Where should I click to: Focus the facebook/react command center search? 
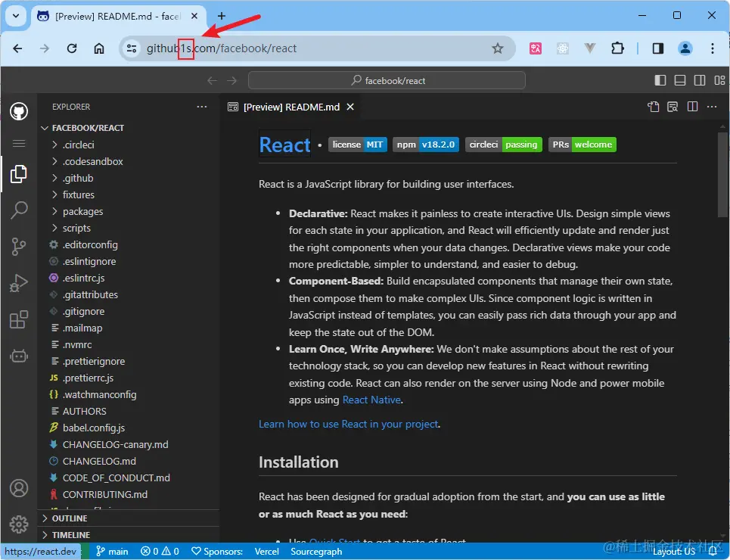pyautogui.click(x=387, y=80)
